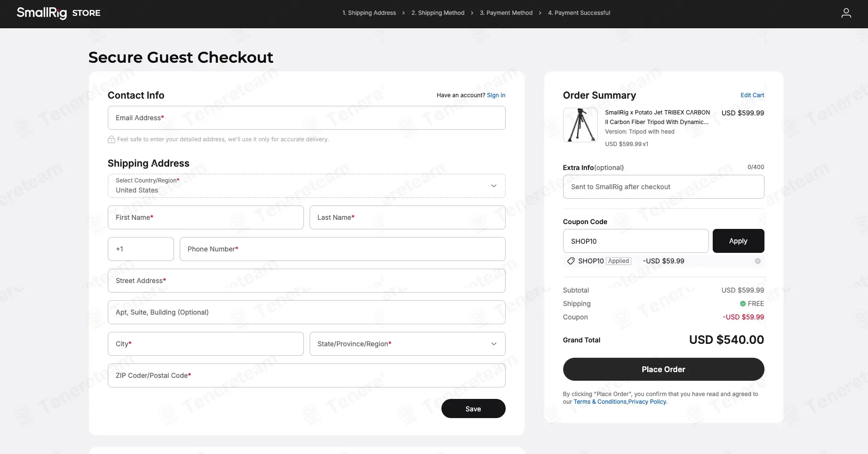
Task: Click the lock icon under email field
Action: pos(111,139)
